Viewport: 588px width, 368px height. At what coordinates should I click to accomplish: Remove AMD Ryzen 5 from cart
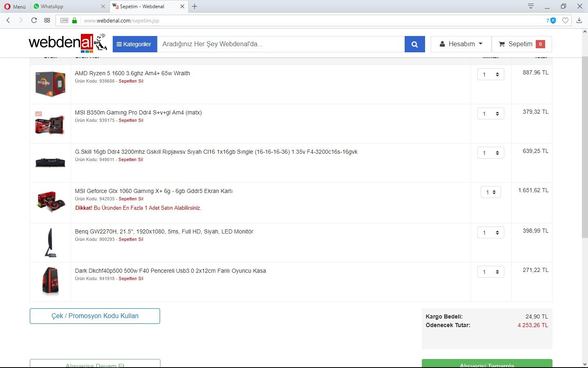(x=131, y=81)
